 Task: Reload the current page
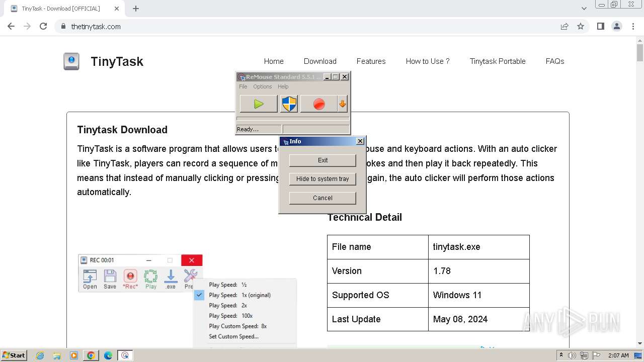click(x=43, y=26)
